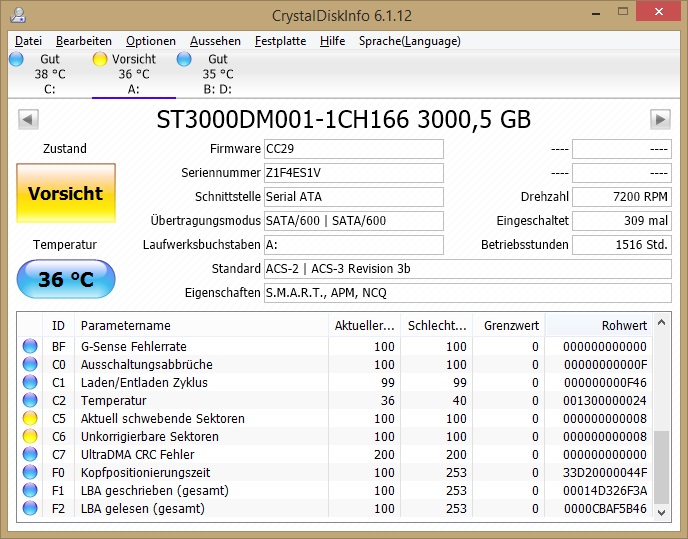Click blue status icon of G-Sense Fehlerrate row
The image size is (688, 539).
30,346
